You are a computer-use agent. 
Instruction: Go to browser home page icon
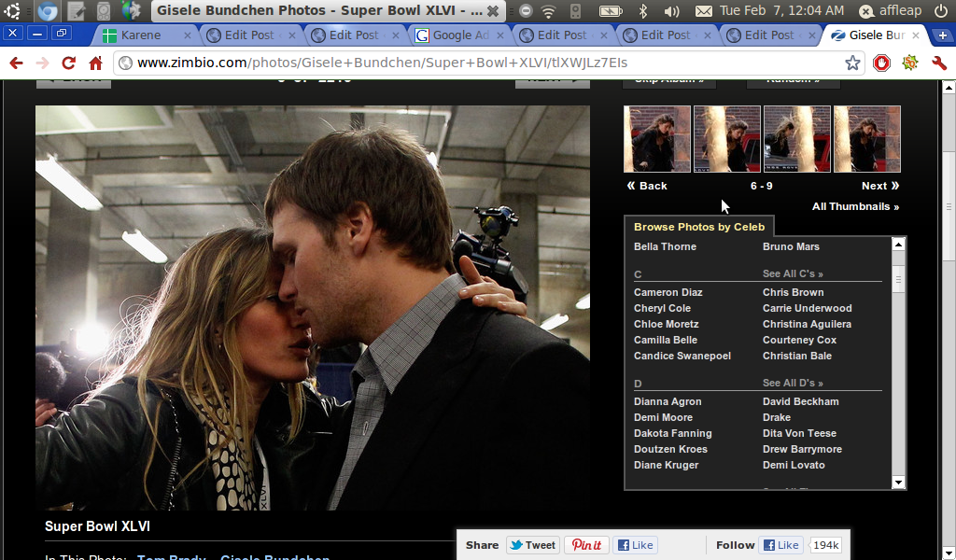(96, 63)
